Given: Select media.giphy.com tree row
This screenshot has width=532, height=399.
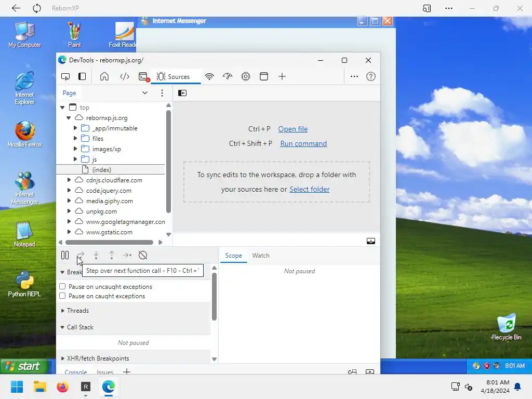Looking at the screenshot, I should pos(111,201).
